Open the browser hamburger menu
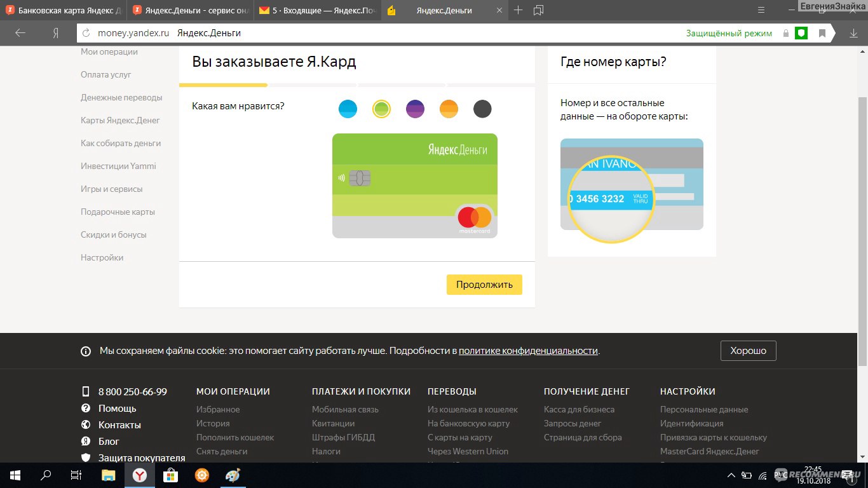Screen dimensions: 868x488 pyautogui.click(x=761, y=10)
